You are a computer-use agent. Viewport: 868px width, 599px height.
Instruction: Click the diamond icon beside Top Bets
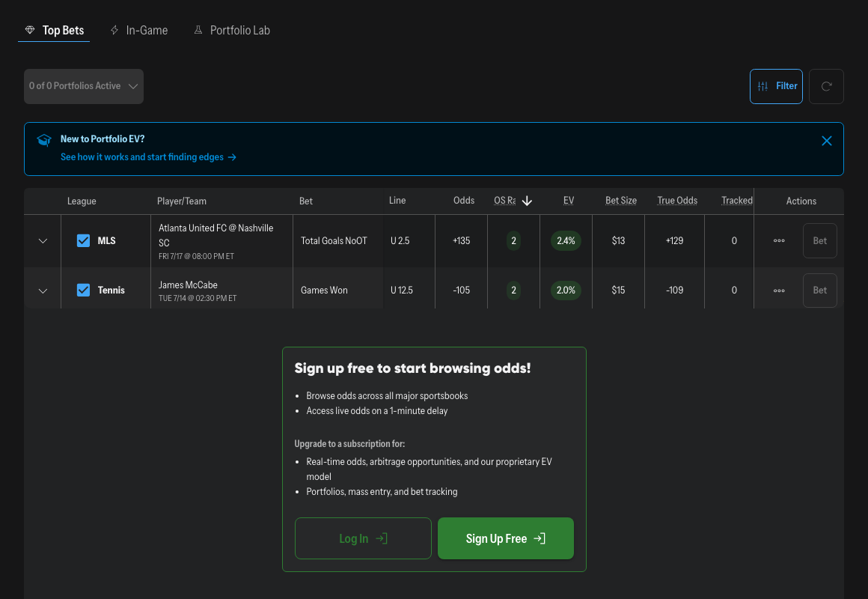(30, 30)
